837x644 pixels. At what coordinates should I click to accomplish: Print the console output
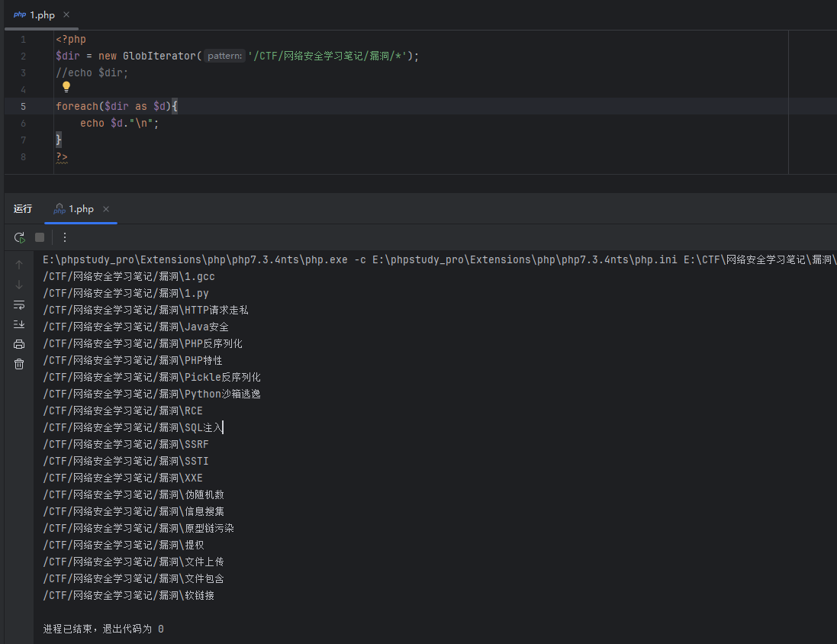(x=19, y=344)
